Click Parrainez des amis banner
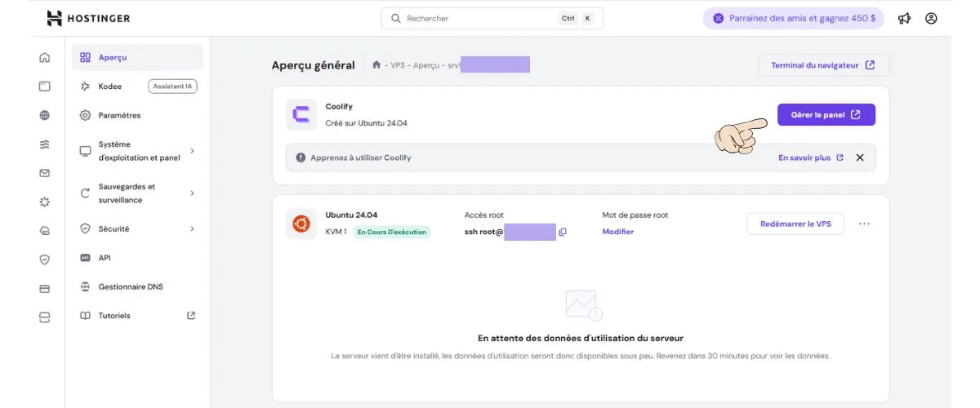 coord(794,18)
